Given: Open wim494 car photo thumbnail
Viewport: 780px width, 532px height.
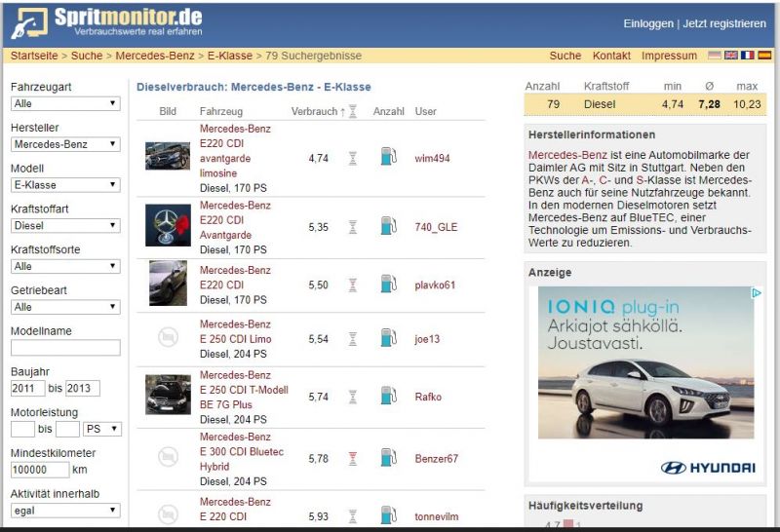Looking at the screenshot, I should (168, 156).
